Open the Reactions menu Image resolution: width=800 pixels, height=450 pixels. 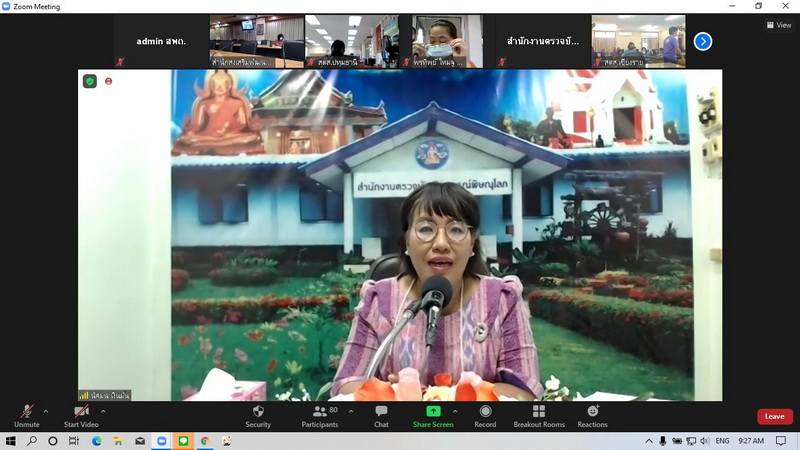click(592, 416)
